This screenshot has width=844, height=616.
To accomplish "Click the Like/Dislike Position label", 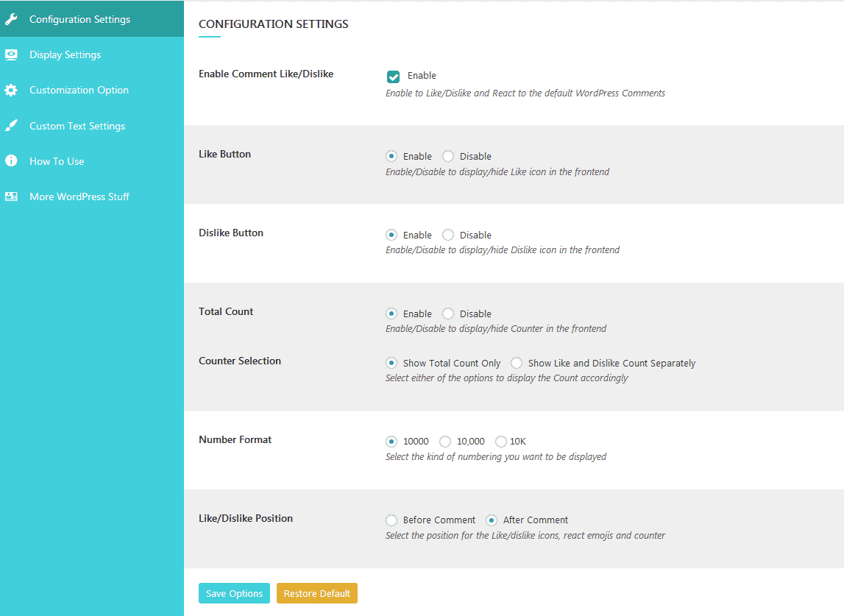I will (x=246, y=518).
